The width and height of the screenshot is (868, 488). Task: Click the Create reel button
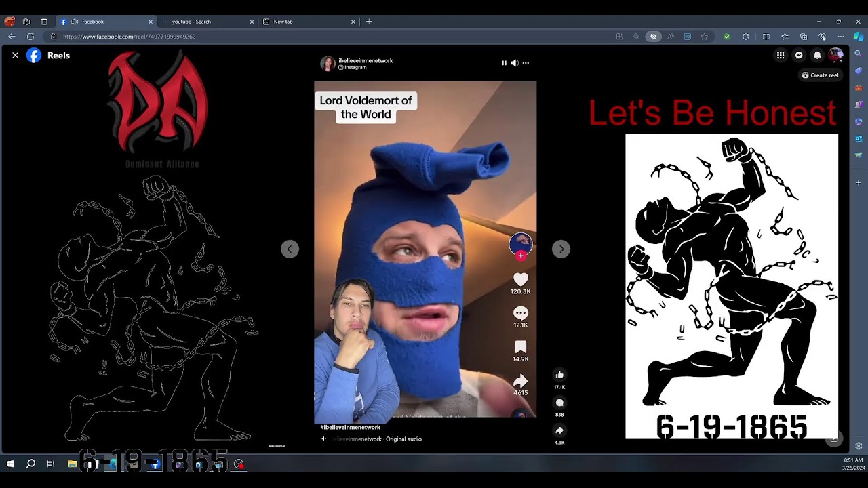tap(821, 75)
